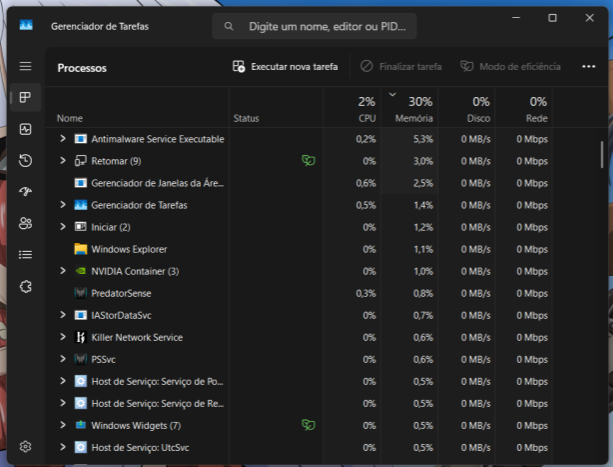Viewport: 613px width, 467px height.
Task: Click the Task Manager app icon in title bar
Action: (x=26, y=25)
